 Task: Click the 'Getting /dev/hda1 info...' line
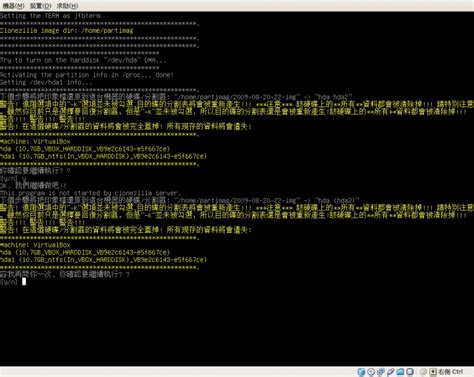tap(46, 82)
